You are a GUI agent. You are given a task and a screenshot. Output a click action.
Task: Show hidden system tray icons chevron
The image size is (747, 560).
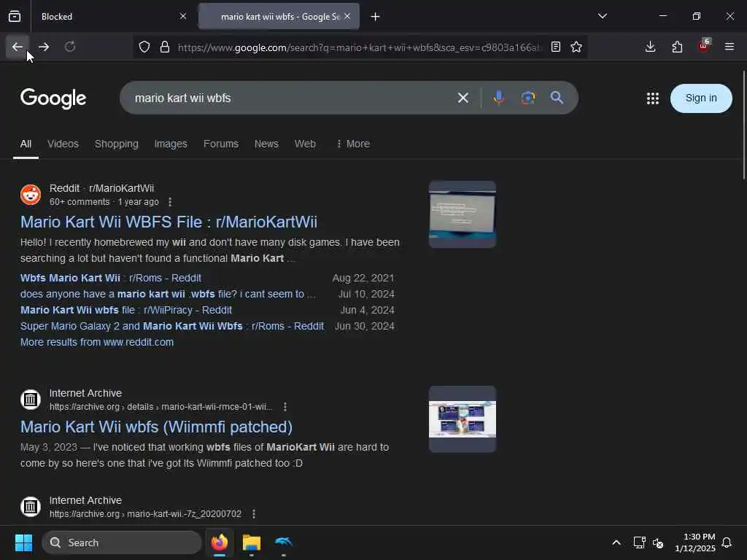point(616,542)
